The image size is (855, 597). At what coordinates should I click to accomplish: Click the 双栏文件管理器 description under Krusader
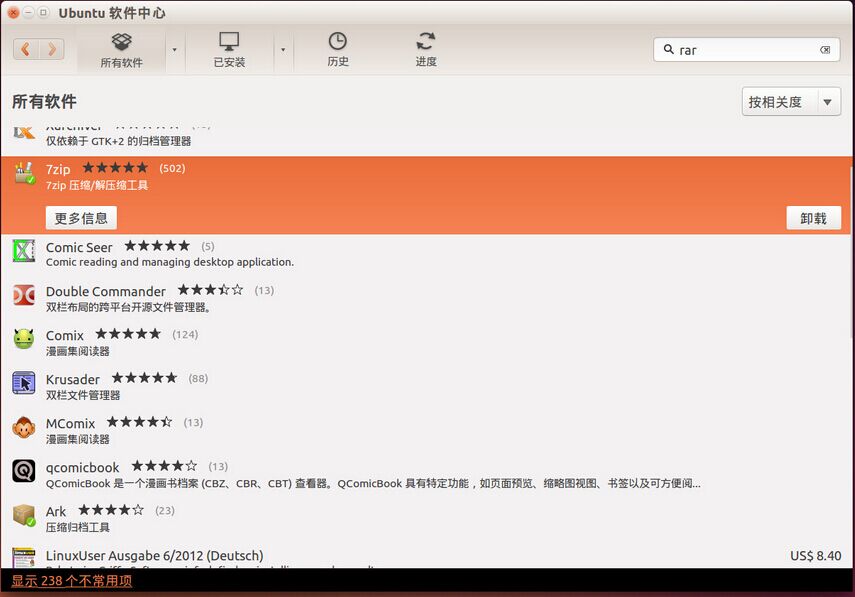83,395
